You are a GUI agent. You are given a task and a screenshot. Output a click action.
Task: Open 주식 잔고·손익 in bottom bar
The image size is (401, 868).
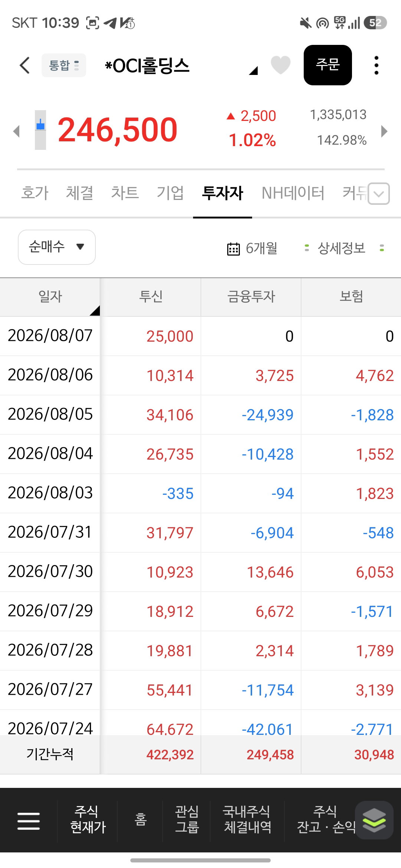click(326, 819)
